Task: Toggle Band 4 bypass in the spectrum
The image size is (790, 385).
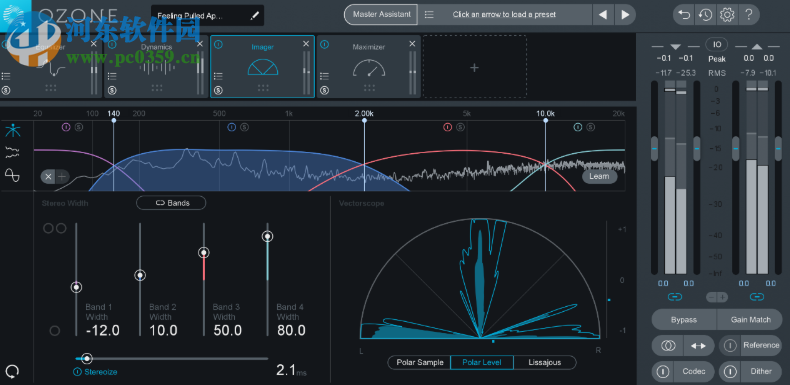Action: 578,127
